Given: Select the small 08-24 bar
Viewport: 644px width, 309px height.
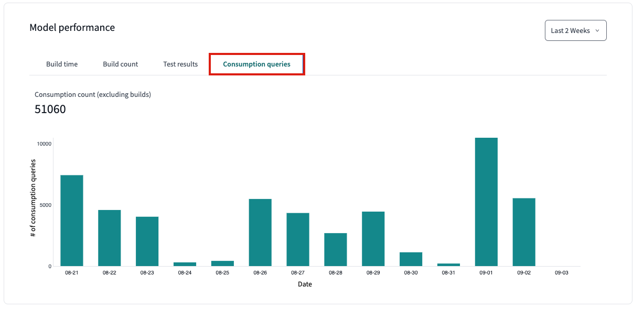Looking at the screenshot, I should (x=185, y=264).
